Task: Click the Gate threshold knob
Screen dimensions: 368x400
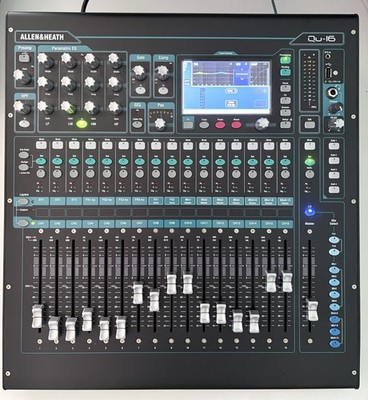Action: point(138,71)
